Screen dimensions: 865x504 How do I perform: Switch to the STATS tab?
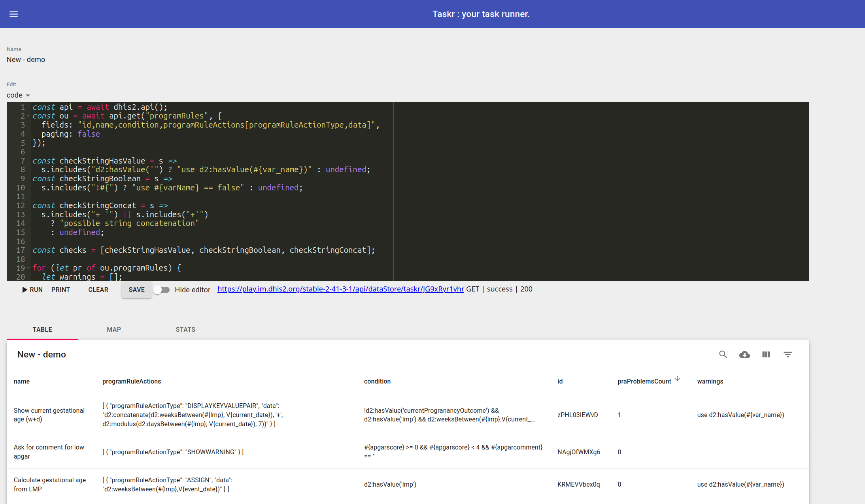coord(185,329)
